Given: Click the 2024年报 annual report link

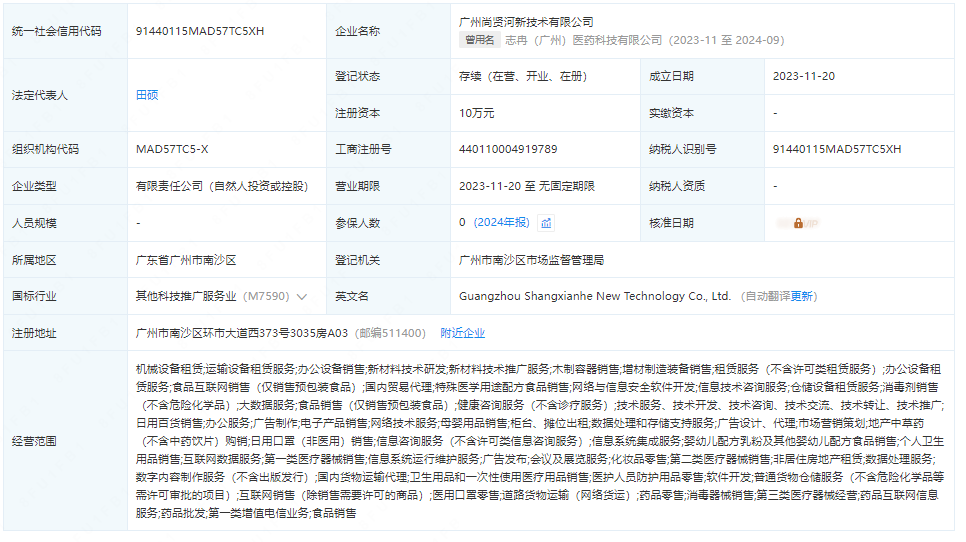Looking at the screenshot, I should (x=502, y=223).
